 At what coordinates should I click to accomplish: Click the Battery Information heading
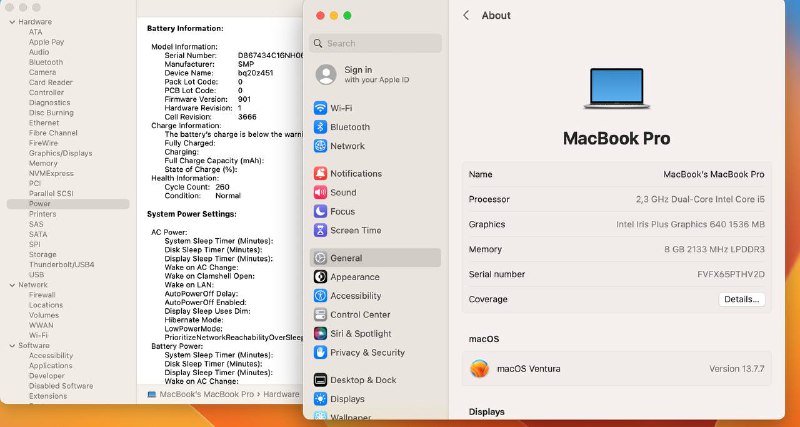[185, 29]
